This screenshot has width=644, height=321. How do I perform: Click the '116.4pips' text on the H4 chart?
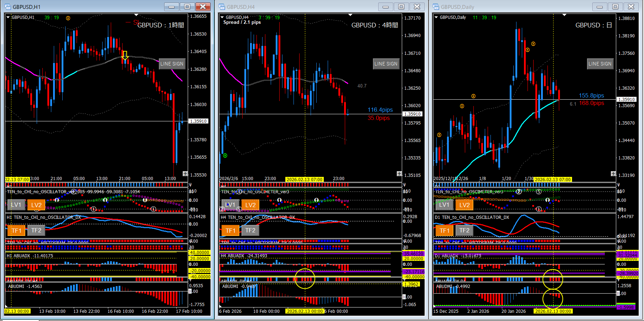coord(380,110)
